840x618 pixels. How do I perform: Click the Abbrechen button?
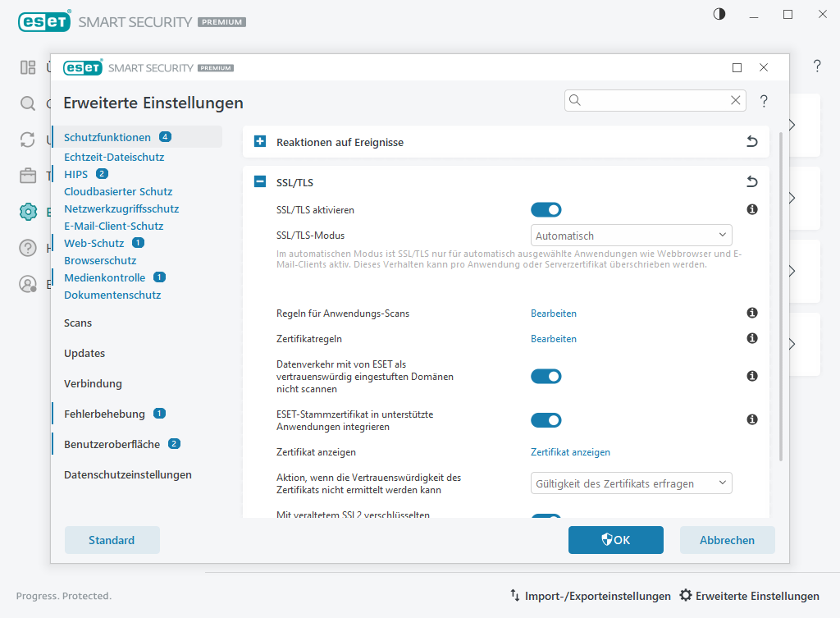point(727,540)
